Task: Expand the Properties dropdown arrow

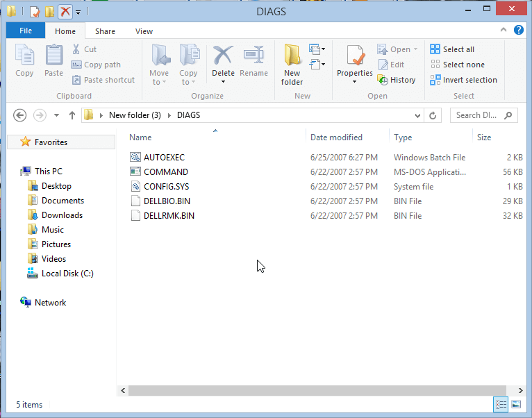Action: pos(354,82)
